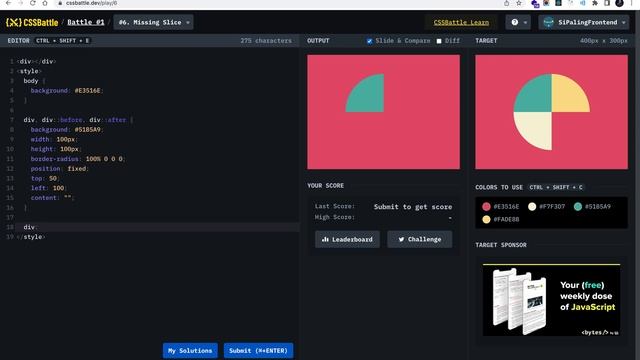Open the CSSBattle Learn link
This screenshot has height=360, width=640.
[461, 22]
